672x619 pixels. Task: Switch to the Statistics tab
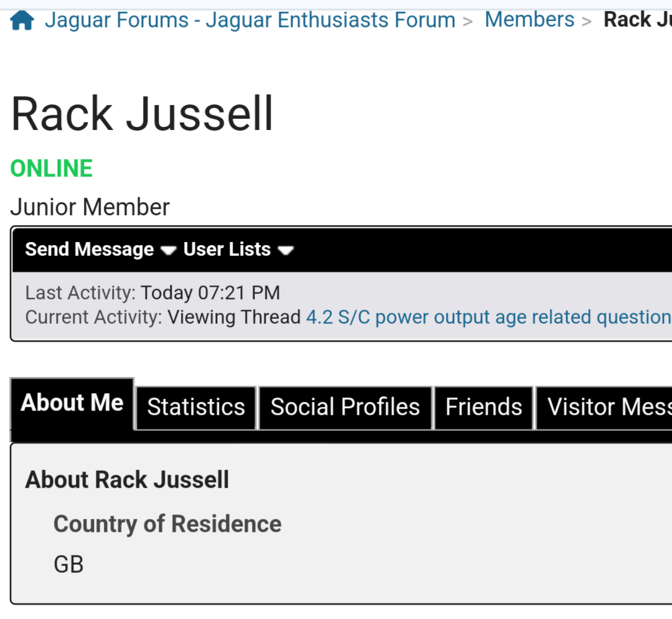(196, 407)
